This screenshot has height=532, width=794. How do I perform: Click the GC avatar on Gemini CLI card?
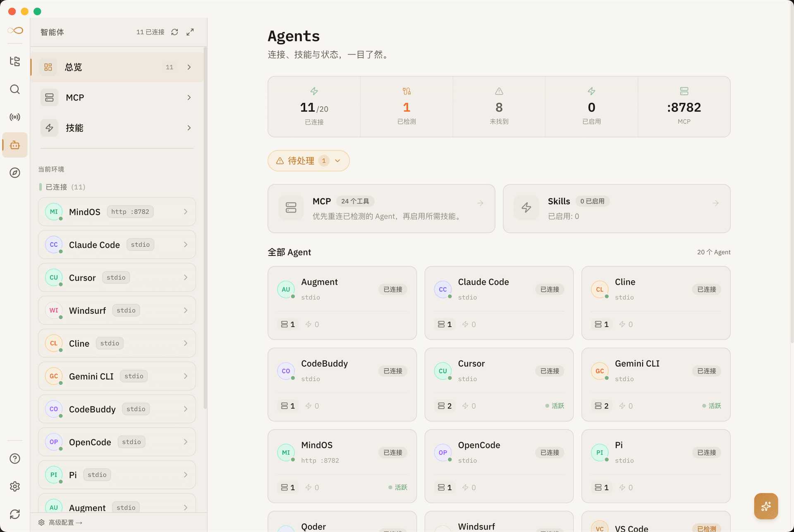(600, 371)
